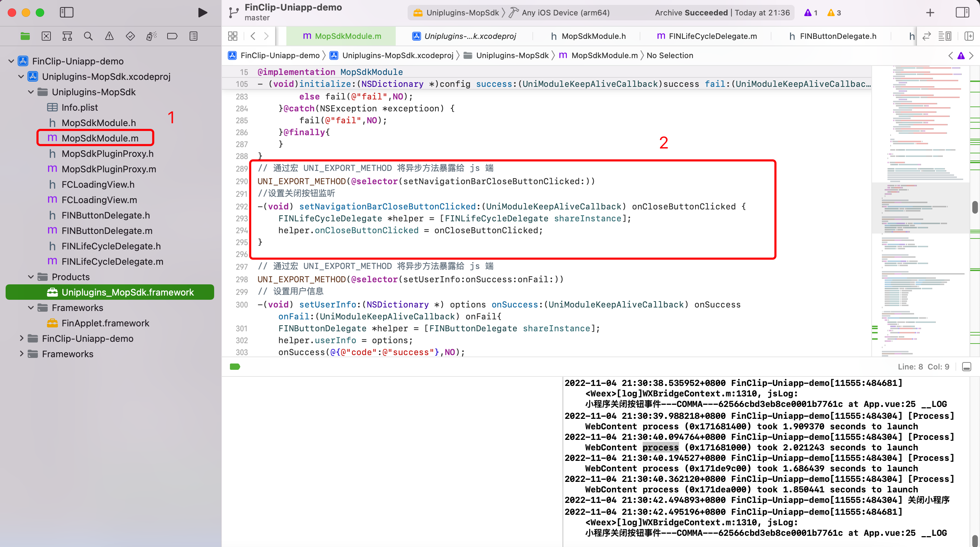Image resolution: width=980 pixels, height=547 pixels.
Task: Open the Source Control navigator icon
Action: 46,36
